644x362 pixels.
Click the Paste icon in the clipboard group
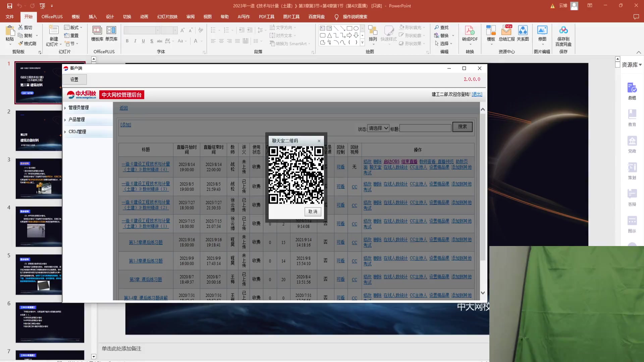click(10, 31)
